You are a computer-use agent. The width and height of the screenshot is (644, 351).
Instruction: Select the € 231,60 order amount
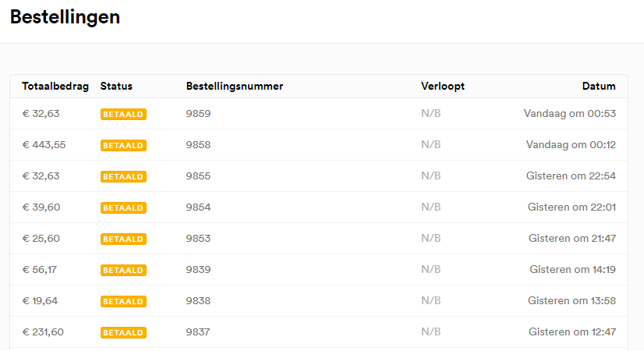click(x=43, y=332)
